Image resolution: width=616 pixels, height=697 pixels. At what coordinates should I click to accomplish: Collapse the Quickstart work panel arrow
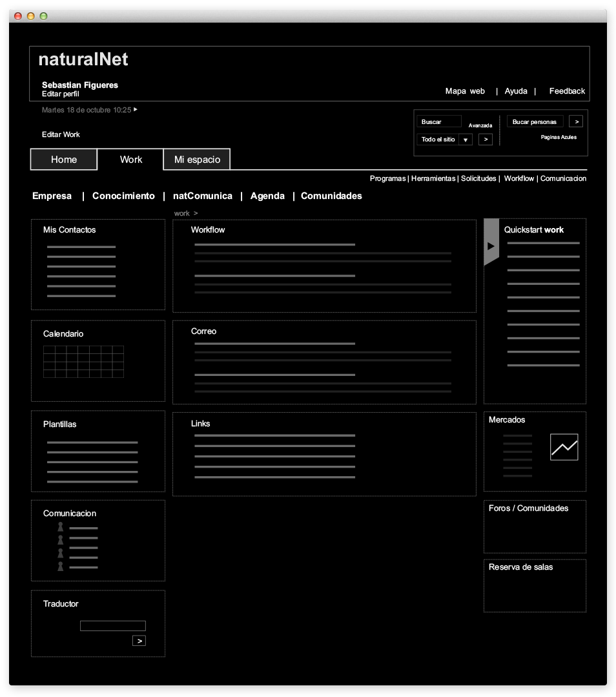click(x=491, y=246)
